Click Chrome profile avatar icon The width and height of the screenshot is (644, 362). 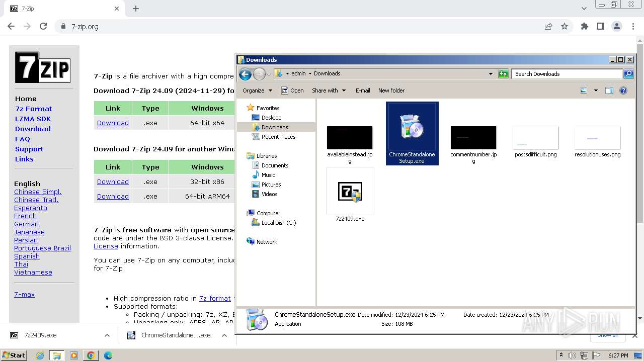click(617, 26)
